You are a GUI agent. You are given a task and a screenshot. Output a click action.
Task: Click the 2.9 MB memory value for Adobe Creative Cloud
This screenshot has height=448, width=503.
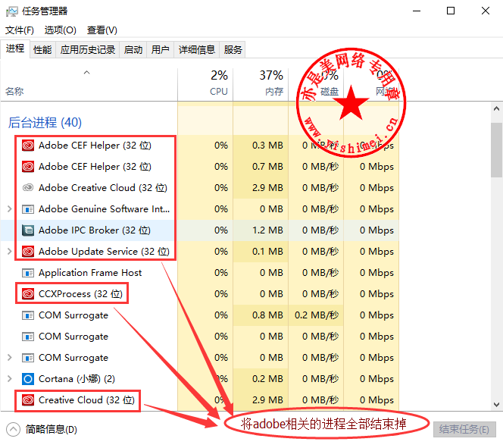point(267,188)
